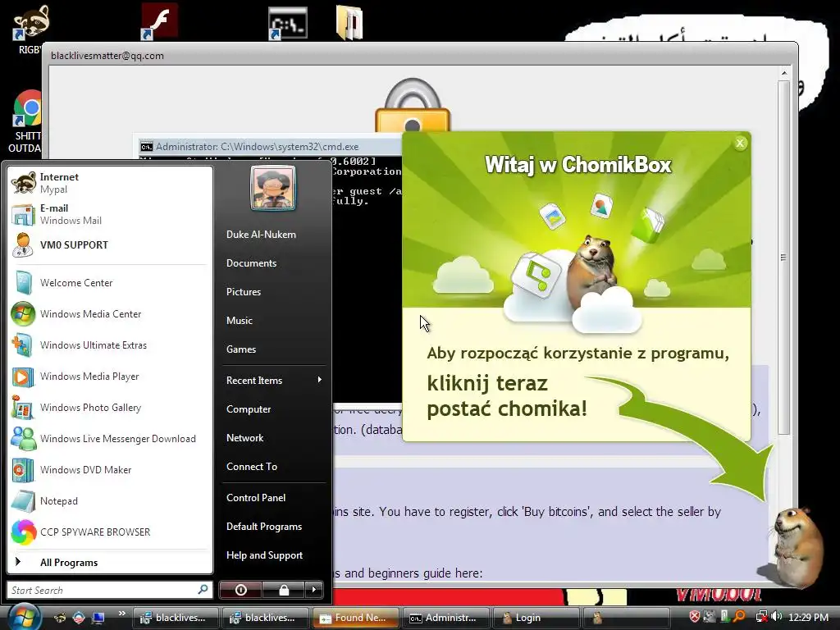Open Control Panel
The image size is (840, 630).
coord(256,498)
